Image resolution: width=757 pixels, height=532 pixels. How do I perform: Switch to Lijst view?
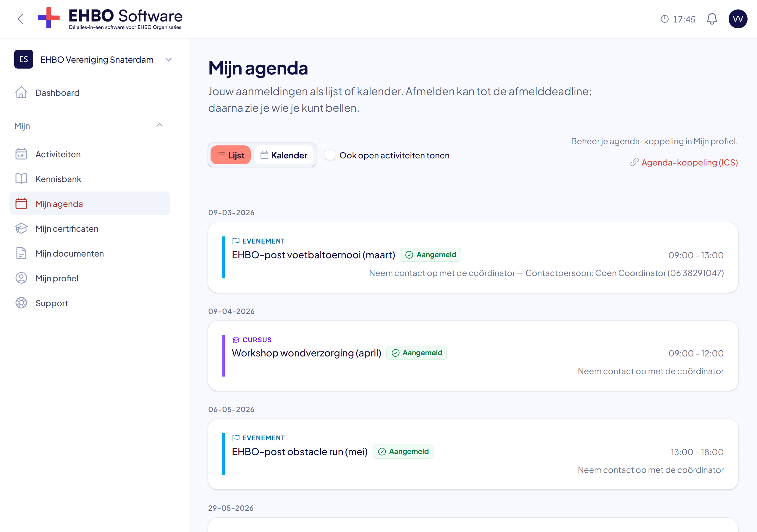pos(230,155)
